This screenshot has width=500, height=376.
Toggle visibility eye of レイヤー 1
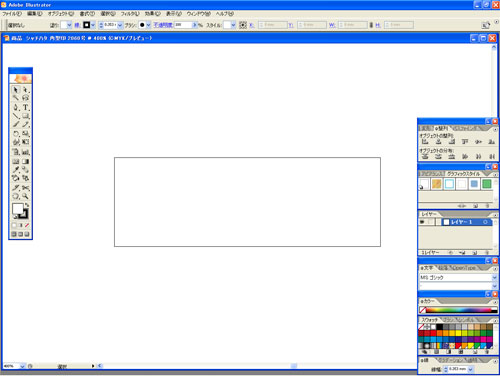tap(423, 222)
